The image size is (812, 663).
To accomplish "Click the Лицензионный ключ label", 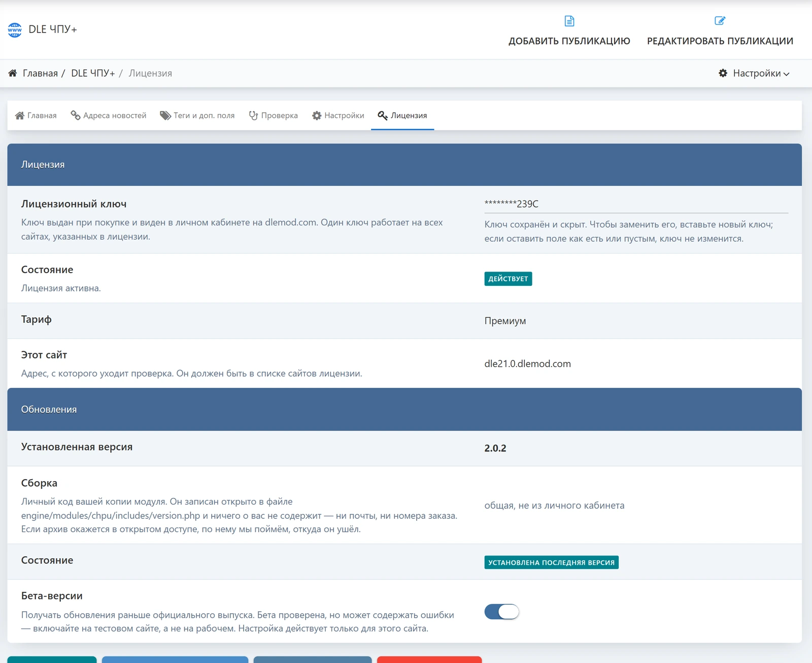I will [x=74, y=204].
